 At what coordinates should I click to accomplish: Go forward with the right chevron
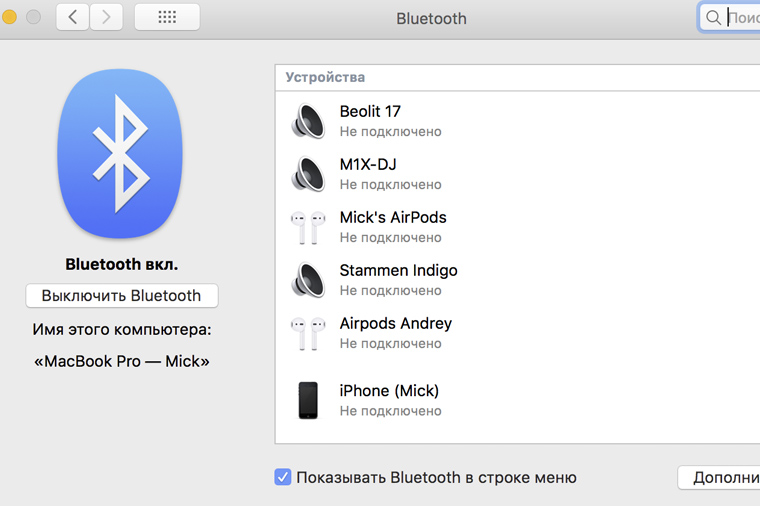point(106,17)
